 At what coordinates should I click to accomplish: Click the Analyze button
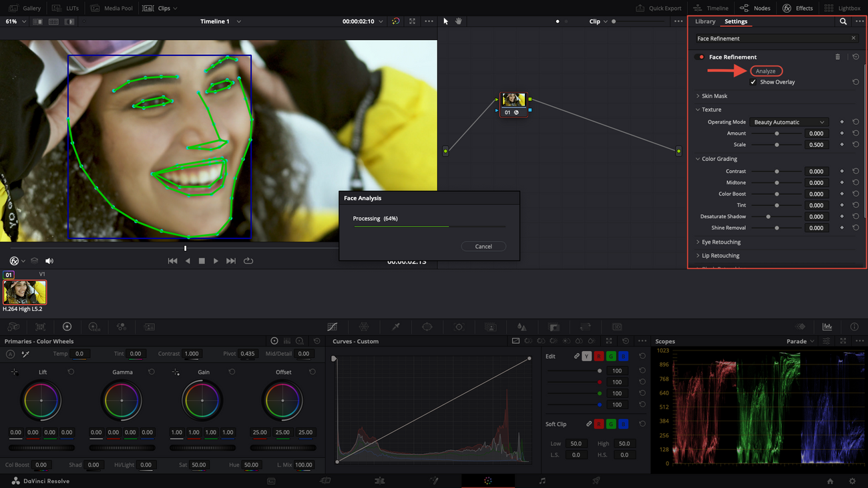766,71
